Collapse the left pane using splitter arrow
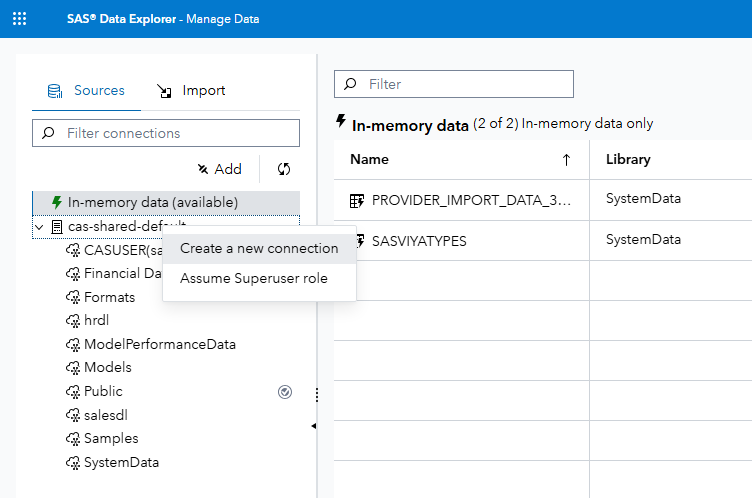This screenshot has height=498, width=752. pyautogui.click(x=313, y=427)
